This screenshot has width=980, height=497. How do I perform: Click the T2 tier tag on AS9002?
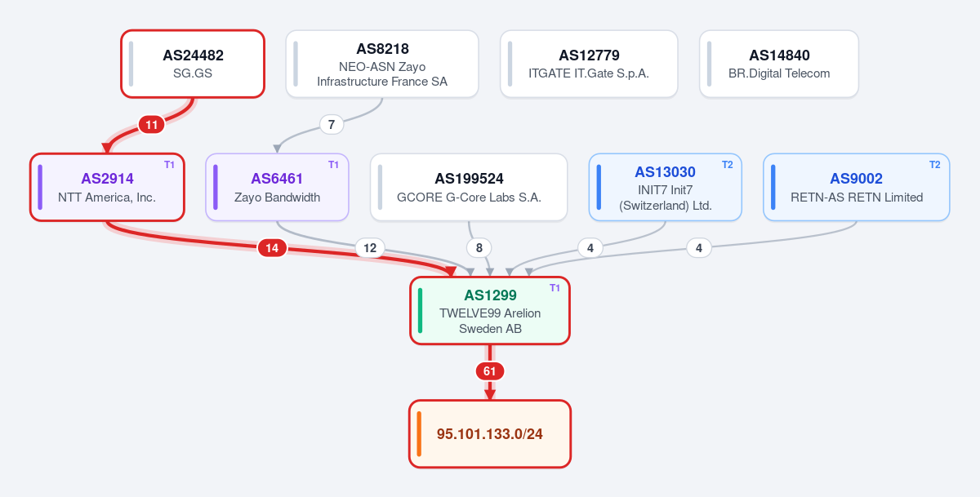(x=935, y=165)
